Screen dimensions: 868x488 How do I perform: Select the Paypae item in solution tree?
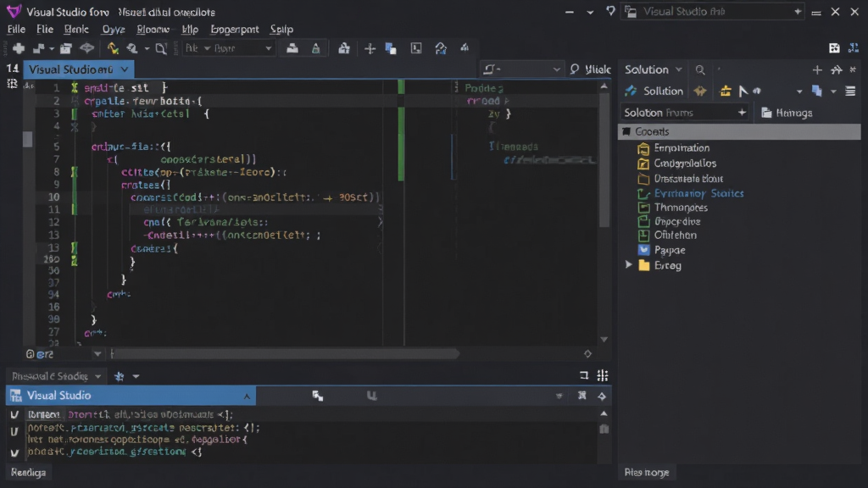(x=670, y=250)
